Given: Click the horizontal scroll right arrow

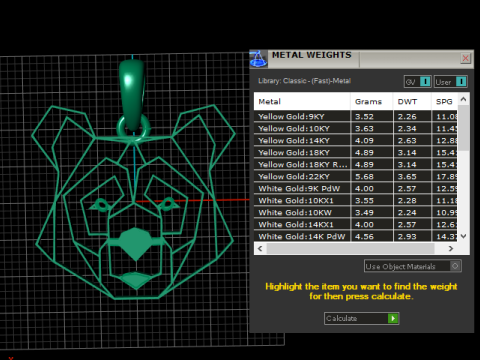Looking at the screenshot, I should pyautogui.click(x=451, y=249).
